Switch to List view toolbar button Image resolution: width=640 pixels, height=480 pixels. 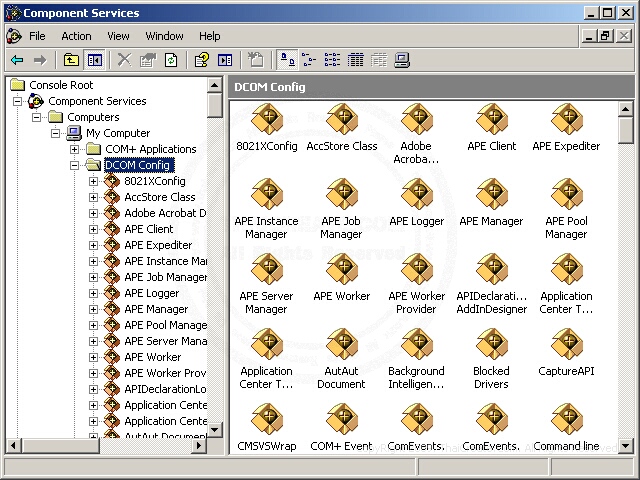(x=332, y=60)
